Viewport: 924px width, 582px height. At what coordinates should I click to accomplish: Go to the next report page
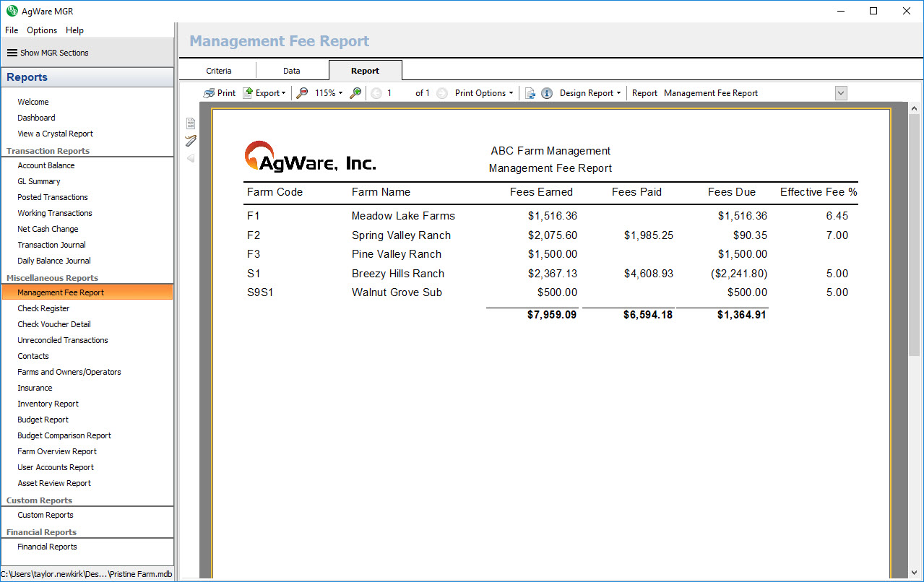(x=442, y=93)
